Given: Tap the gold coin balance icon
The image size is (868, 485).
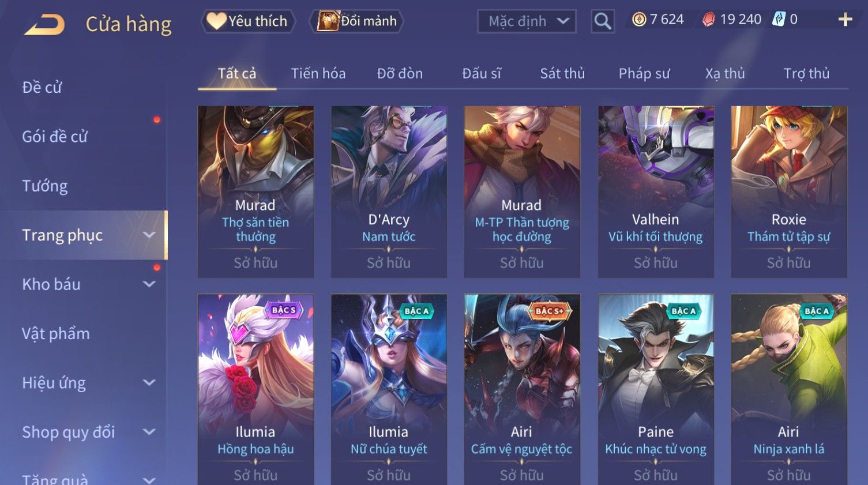Looking at the screenshot, I should point(639,20).
